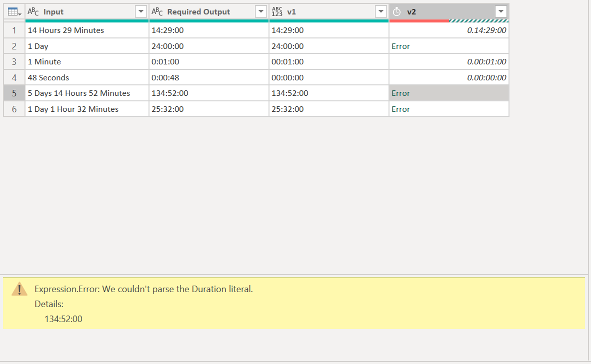Click the cell '5 Days 14 Hours 52 Minutes'
Viewport: 591px width, 364px height.
coord(87,93)
